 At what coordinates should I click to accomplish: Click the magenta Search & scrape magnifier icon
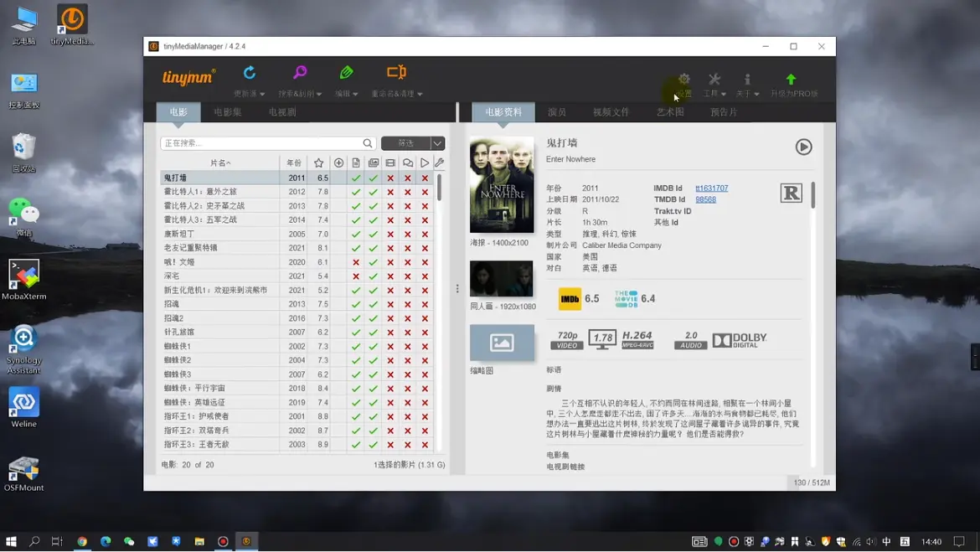(299, 74)
